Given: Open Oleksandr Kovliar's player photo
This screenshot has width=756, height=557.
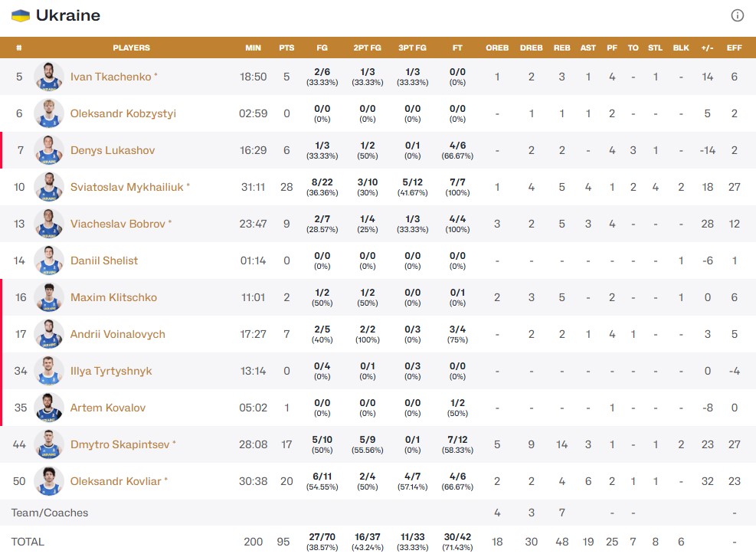Looking at the screenshot, I should 49,481.
